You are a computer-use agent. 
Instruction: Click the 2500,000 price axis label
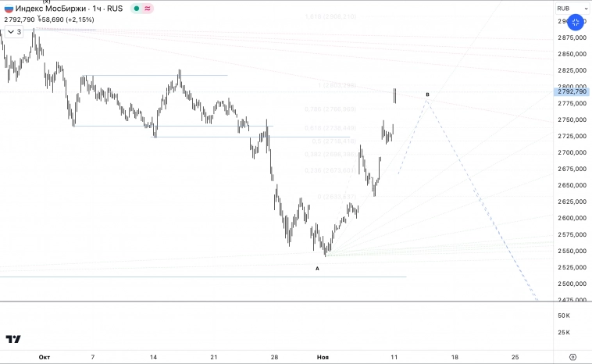572,284
